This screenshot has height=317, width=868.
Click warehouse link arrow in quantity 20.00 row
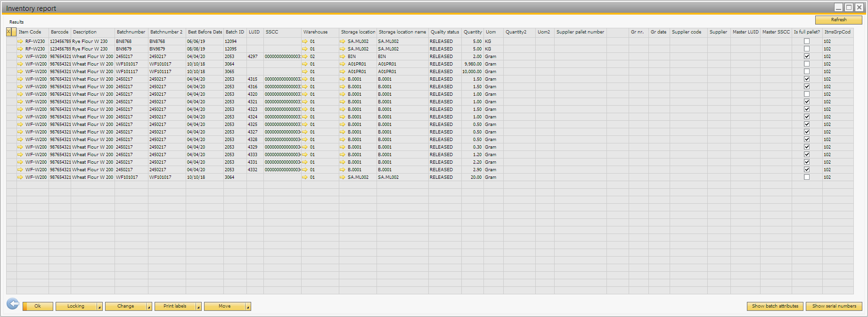pos(305,177)
